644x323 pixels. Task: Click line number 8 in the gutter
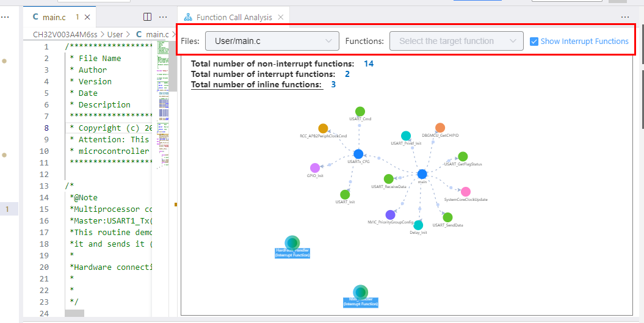46,128
